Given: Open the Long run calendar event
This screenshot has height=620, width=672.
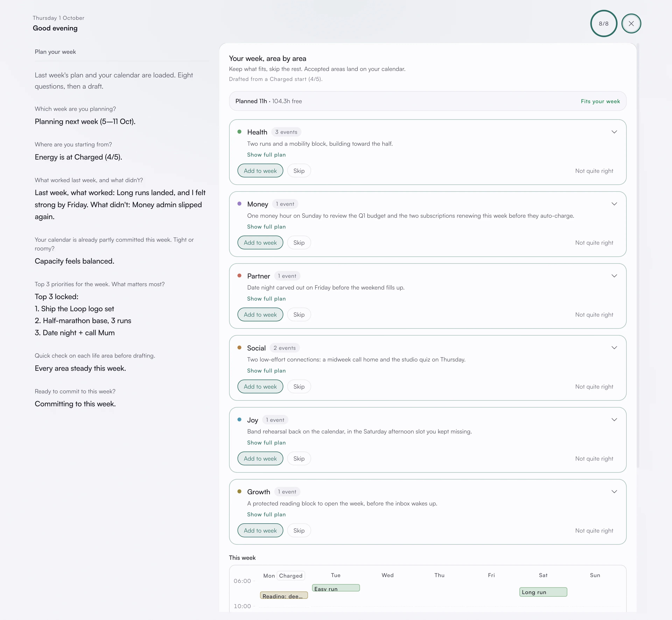Looking at the screenshot, I should click(x=543, y=592).
